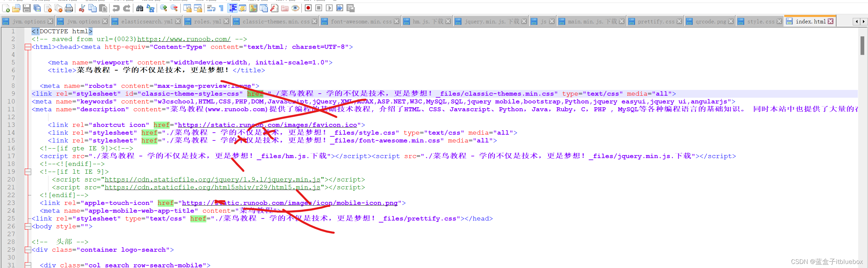Collapse the container div fold, line 29
This screenshot has height=268, width=868.
point(28,250)
